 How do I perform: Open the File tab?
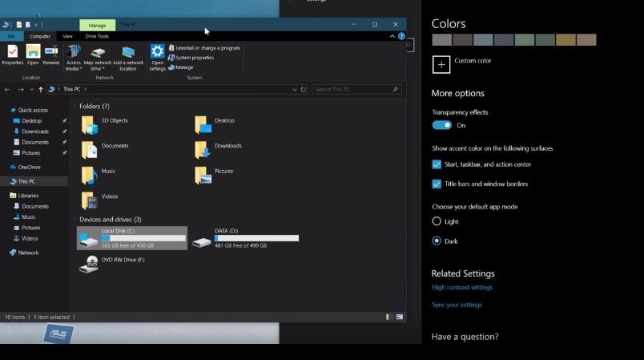pos(11,36)
